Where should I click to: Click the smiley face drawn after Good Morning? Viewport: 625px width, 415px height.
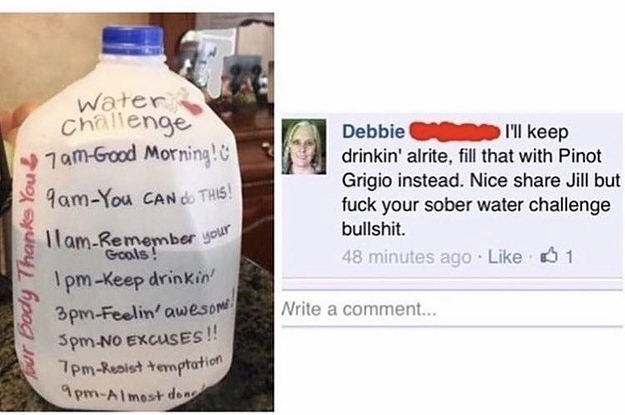tap(226, 157)
